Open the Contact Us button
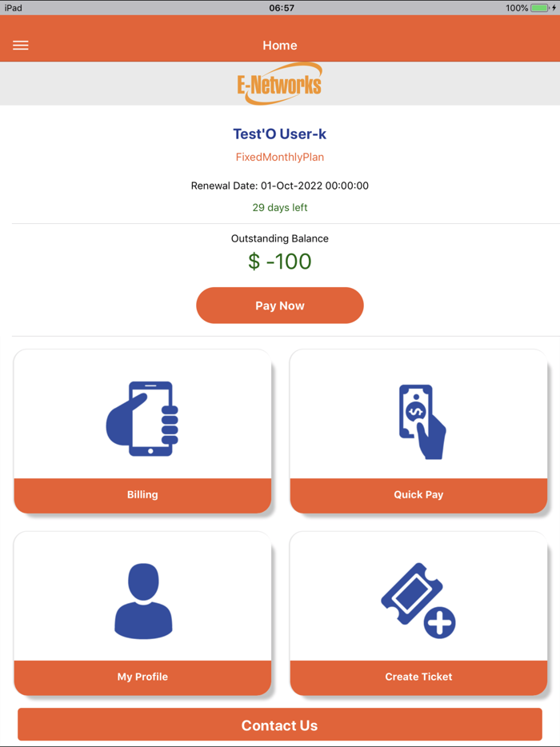Image resolution: width=560 pixels, height=747 pixels. (x=279, y=725)
